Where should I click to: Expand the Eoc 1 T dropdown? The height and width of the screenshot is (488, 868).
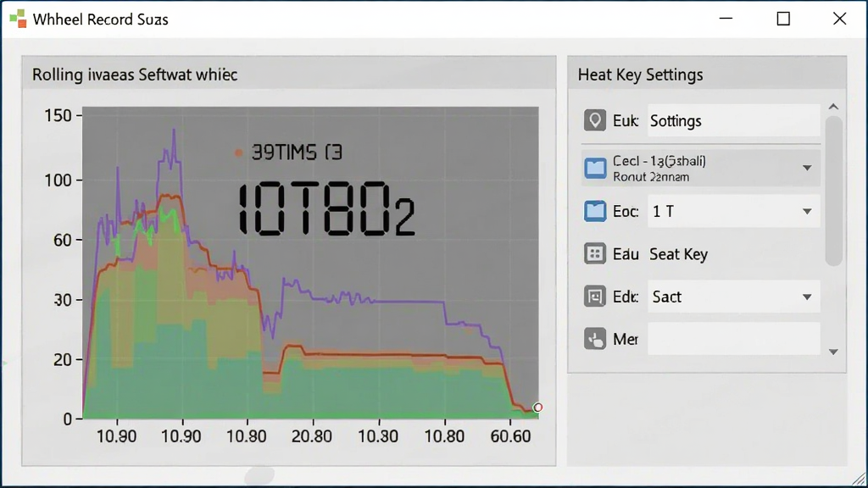click(807, 211)
